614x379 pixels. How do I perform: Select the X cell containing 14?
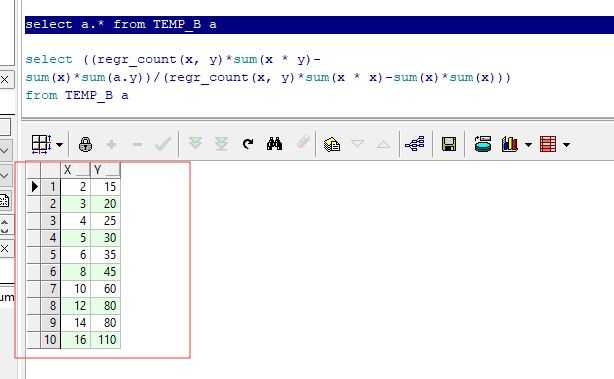[76, 323]
